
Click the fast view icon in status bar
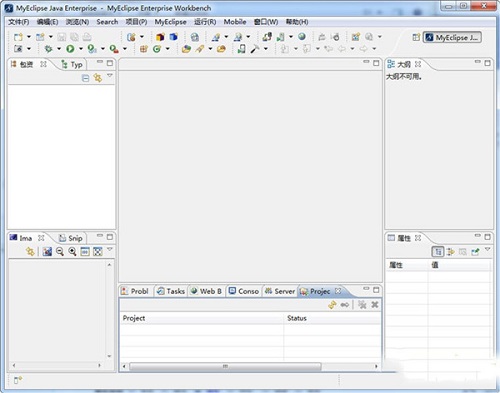(x=18, y=380)
